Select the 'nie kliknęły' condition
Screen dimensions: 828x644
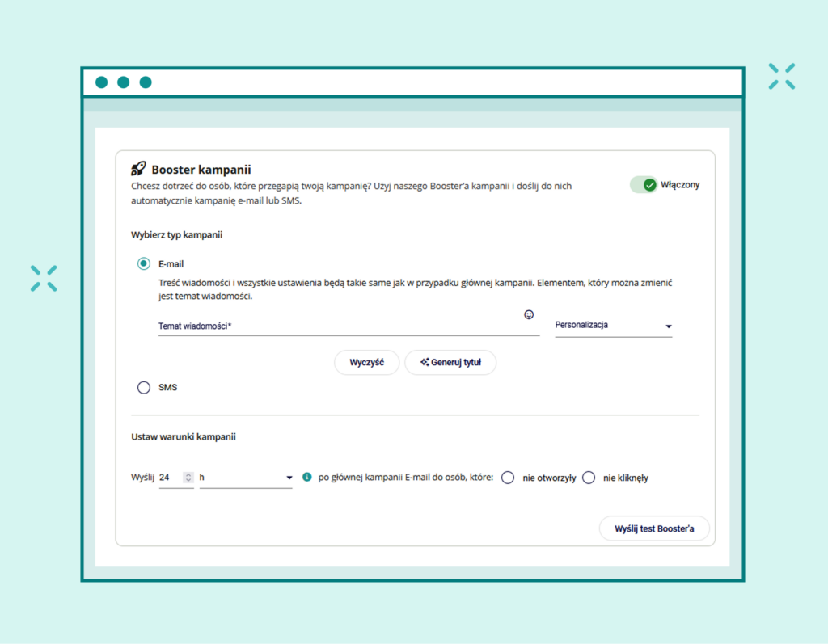pos(589,478)
